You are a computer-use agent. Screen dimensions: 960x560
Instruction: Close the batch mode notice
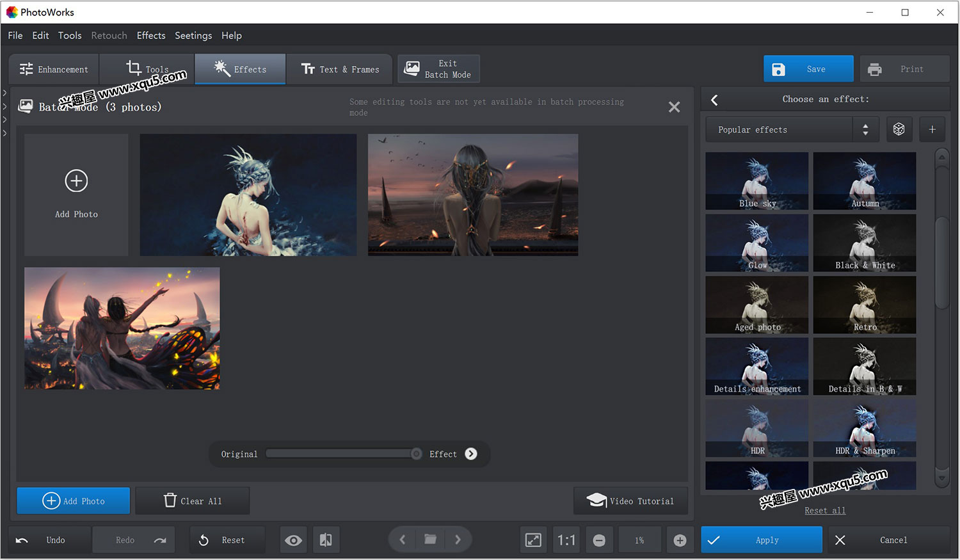(x=674, y=107)
